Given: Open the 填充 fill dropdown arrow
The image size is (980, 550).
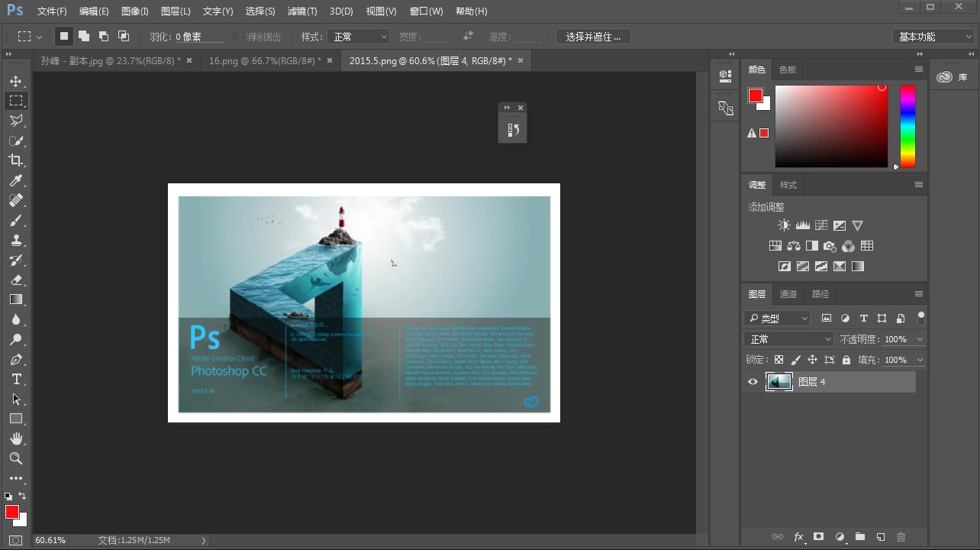Looking at the screenshot, I should click(x=920, y=360).
